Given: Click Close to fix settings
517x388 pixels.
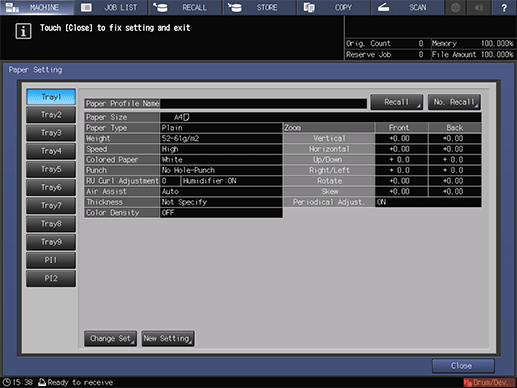Looking at the screenshot, I should tap(463, 366).
